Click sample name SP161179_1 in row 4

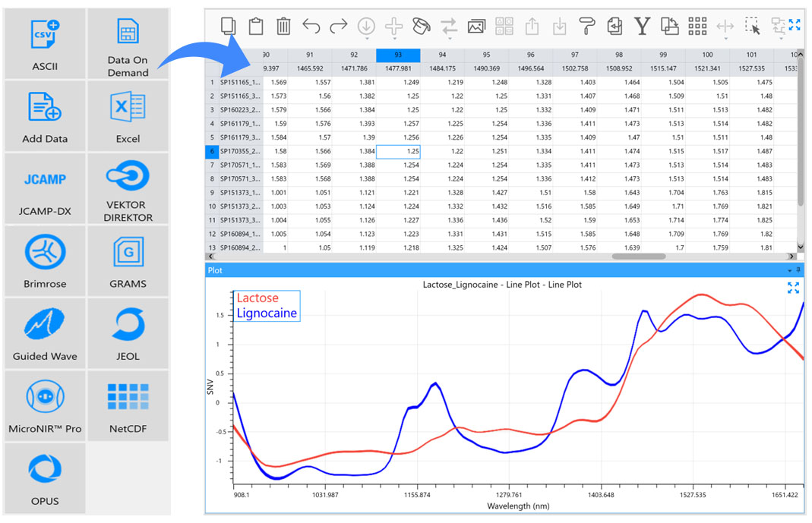pyautogui.click(x=240, y=124)
